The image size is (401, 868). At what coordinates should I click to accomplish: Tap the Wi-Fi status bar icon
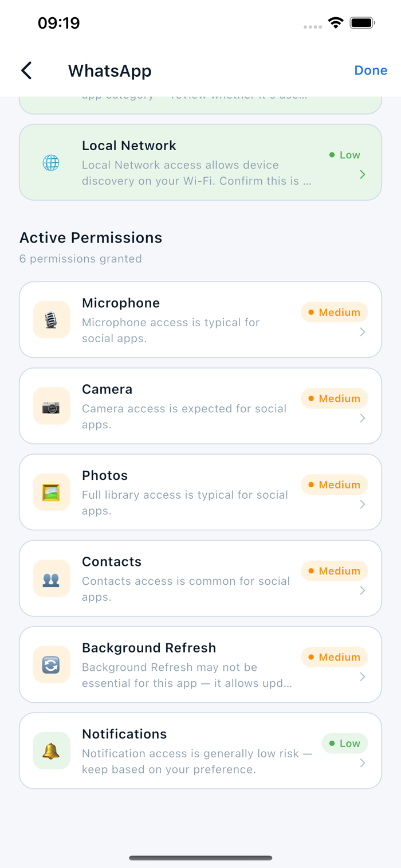pos(336,23)
